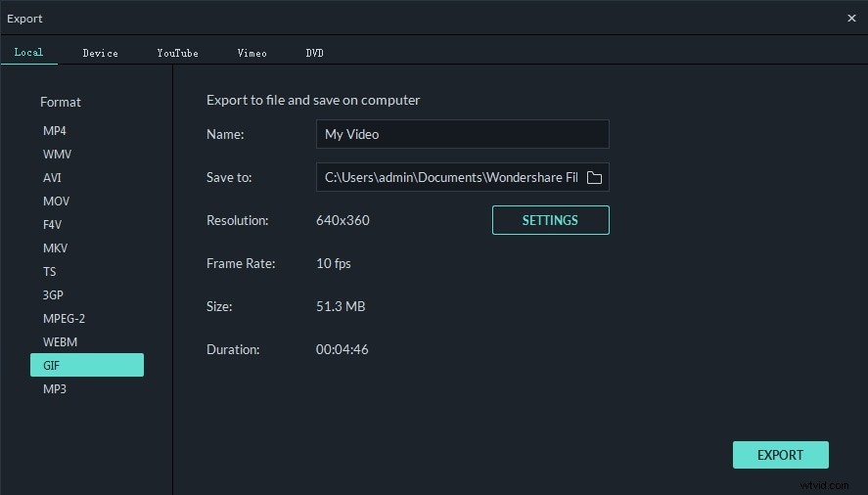
Task: Select WMV format
Action: coord(57,154)
